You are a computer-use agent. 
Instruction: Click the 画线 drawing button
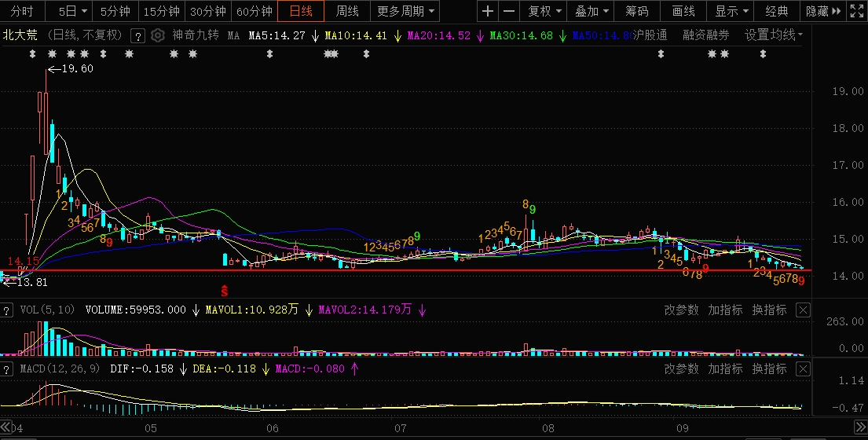[683, 11]
